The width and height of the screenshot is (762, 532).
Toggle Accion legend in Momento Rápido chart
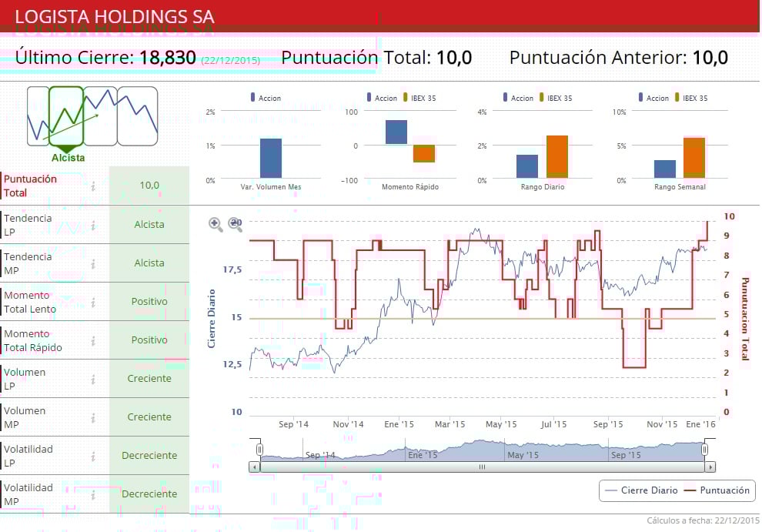382,98
